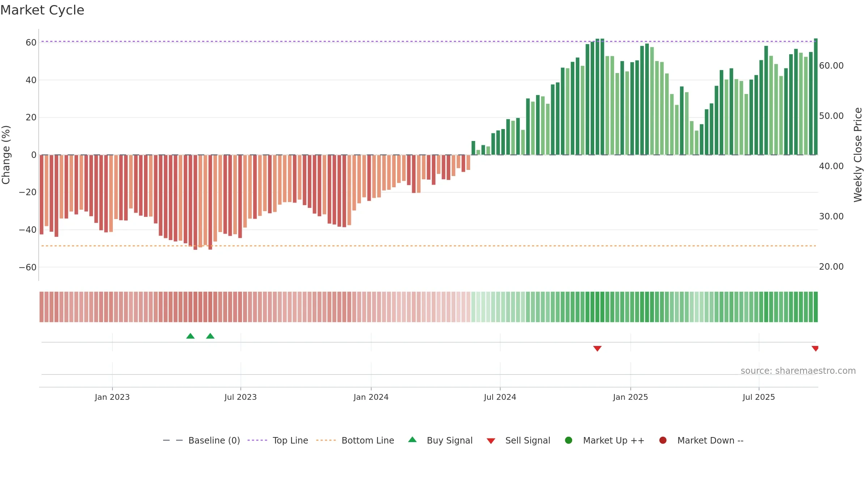Click the red sell signal near late 2024
868x488 pixels.
tap(597, 348)
